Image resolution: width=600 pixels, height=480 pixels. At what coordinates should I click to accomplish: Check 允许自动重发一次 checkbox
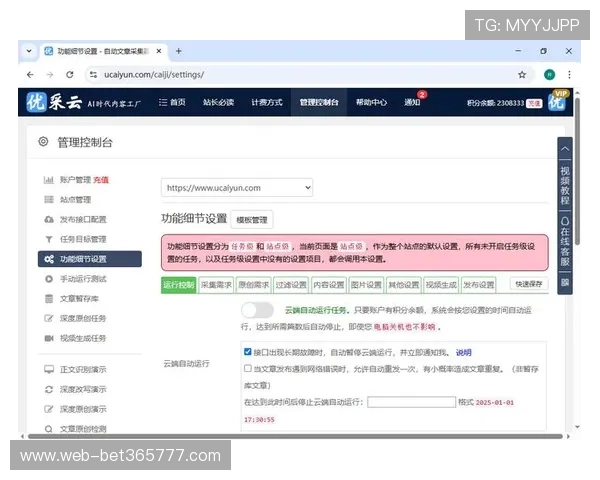[x=248, y=369]
